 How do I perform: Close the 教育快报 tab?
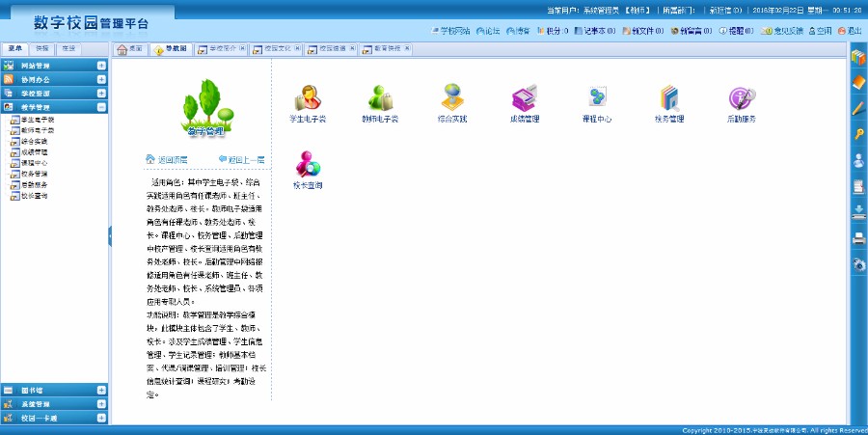click(407, 48)
